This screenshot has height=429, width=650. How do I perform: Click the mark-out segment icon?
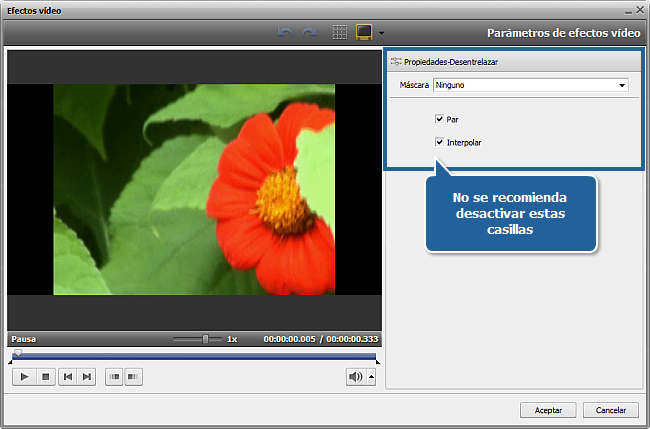133,376
